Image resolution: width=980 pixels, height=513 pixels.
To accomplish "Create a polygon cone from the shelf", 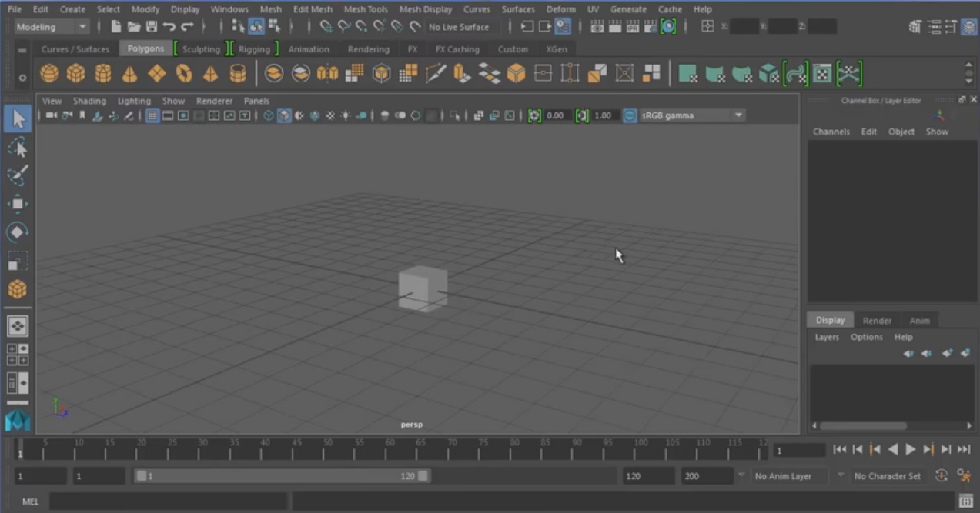I will (129, 74).
